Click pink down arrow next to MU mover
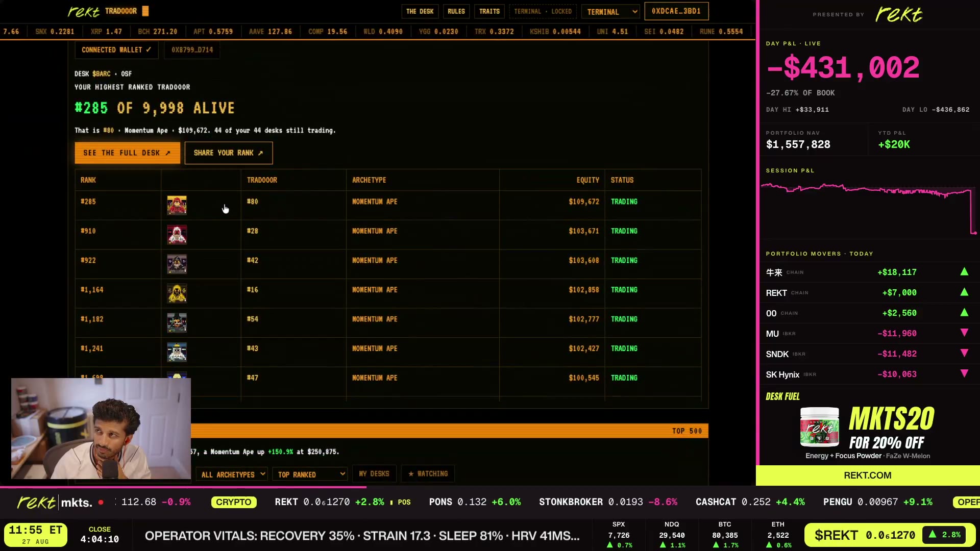Image resolution: width=980 pixels, height=551 pixels. pos(964,333)
